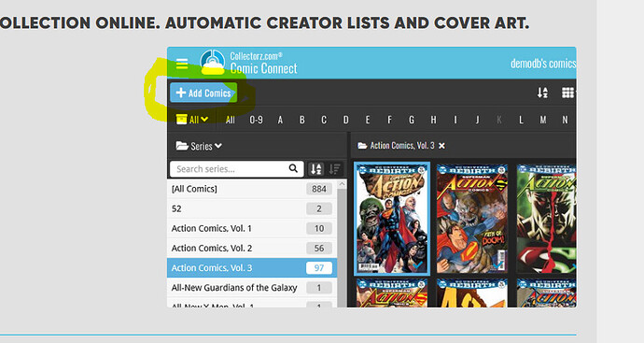644x343 pixels.
Task: Filter comics by 0-9
Action: click(x=256, y=120)
